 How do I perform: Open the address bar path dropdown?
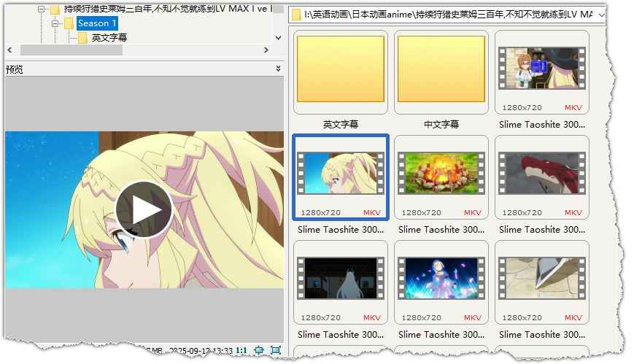click(600, 15)
